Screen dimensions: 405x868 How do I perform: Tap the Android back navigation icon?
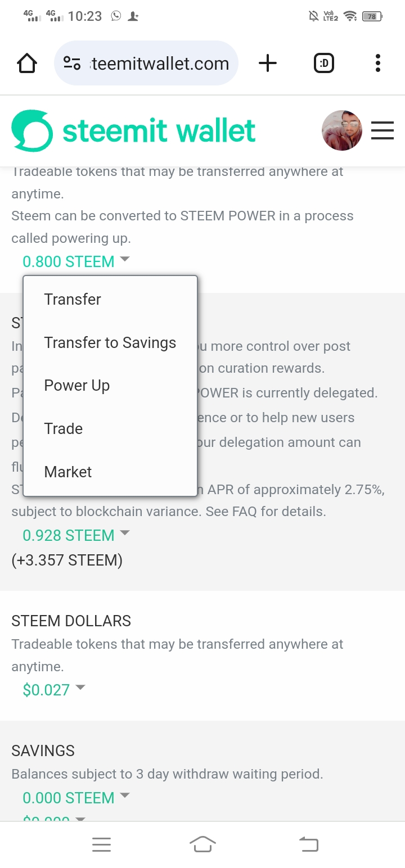[308, 844]
